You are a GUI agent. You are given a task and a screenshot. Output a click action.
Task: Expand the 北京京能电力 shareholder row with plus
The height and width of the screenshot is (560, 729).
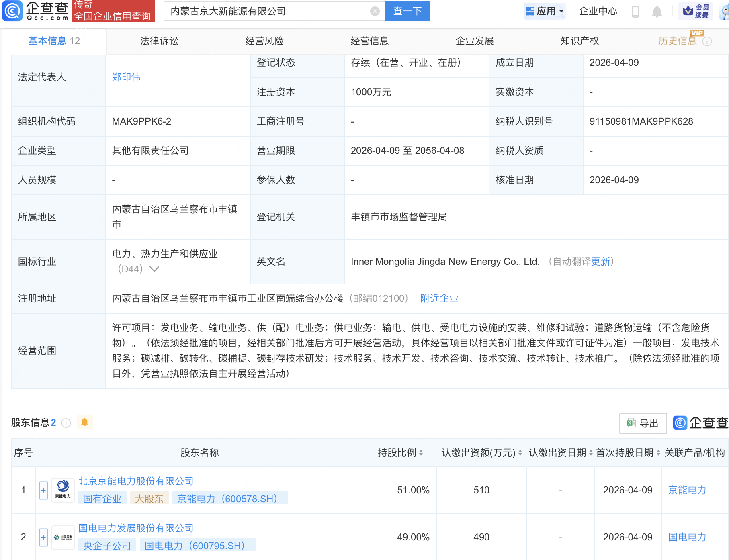[x=43, y=490]
